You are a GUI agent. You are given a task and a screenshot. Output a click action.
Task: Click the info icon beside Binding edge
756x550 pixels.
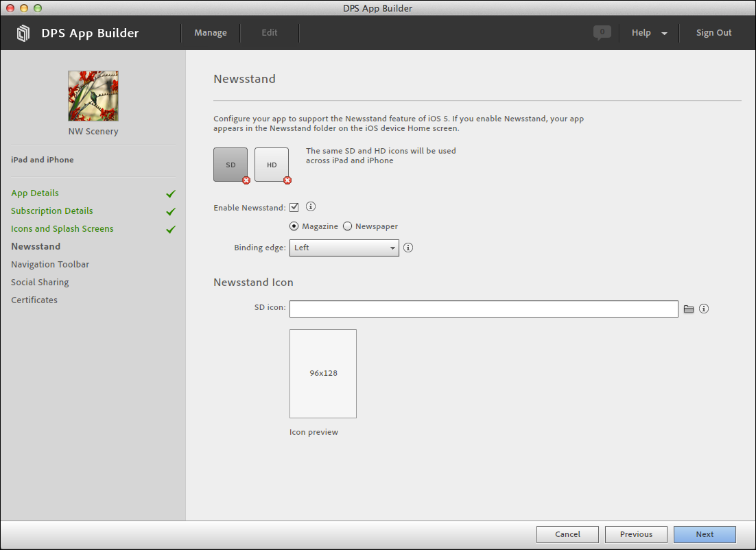(408, 248)
